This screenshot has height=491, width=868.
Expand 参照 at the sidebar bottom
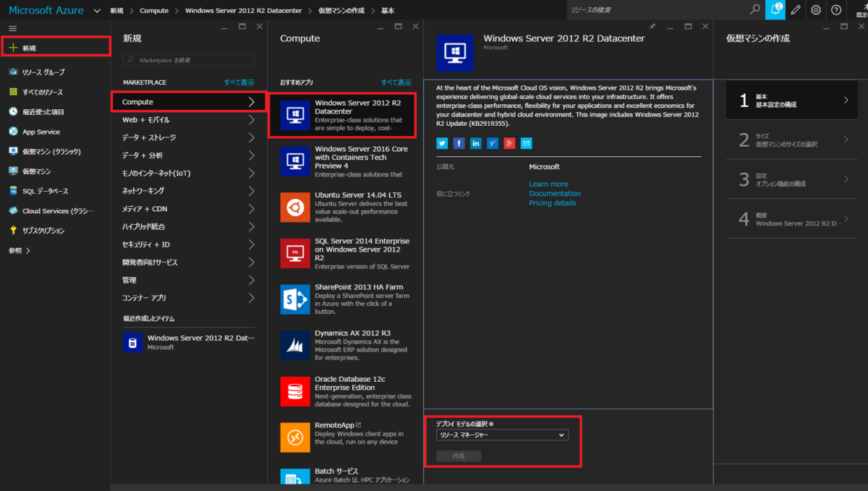(20, 250)
